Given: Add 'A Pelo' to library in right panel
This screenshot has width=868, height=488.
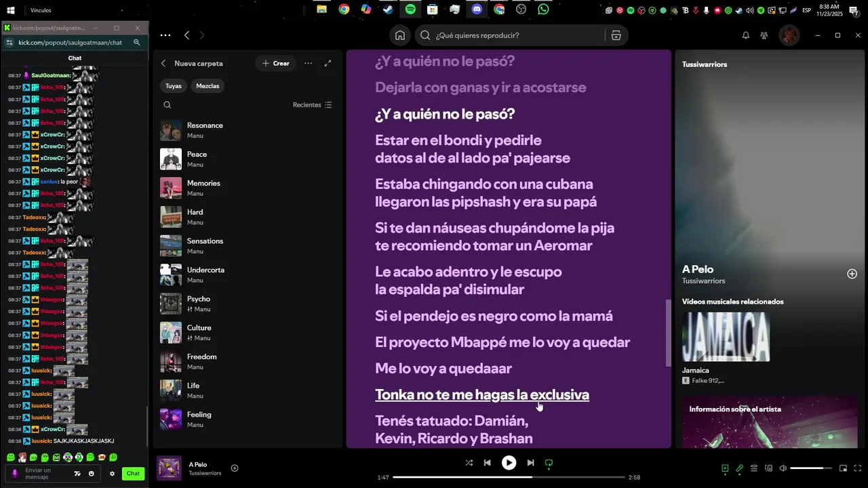Looking at the screenshot, I should click(x=852, y=274).
